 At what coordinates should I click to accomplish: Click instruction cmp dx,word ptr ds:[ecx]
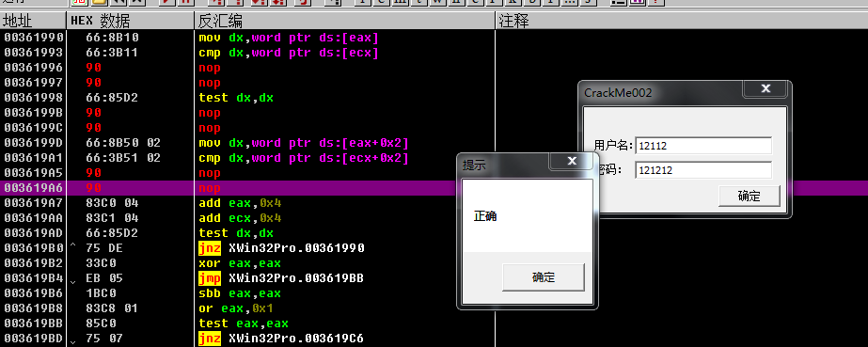[289, 53]
